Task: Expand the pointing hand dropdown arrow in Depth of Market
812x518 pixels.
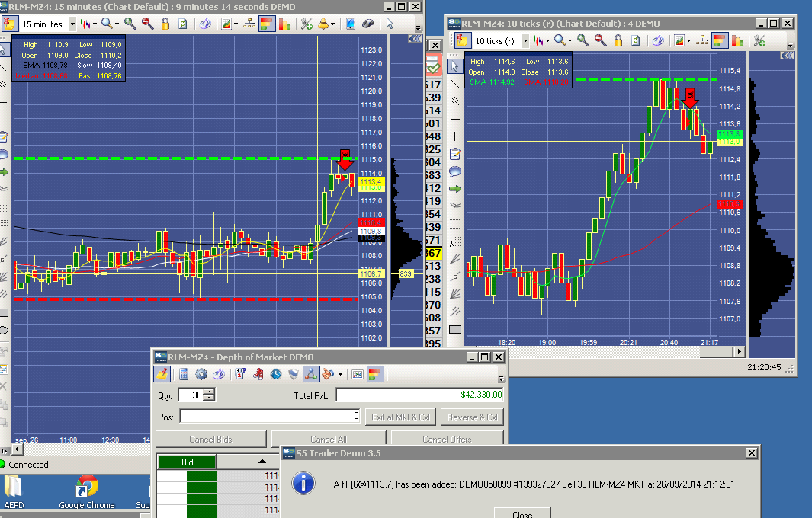Action: point(340,374)
